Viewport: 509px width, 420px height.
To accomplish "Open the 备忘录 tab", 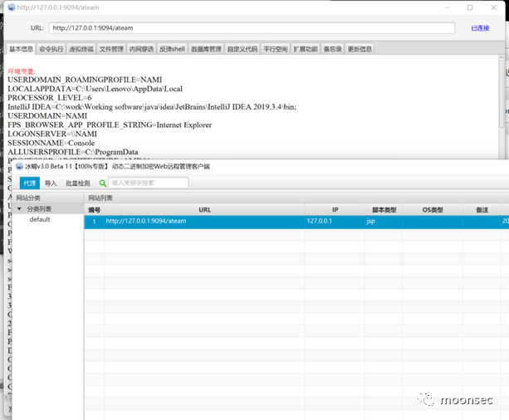I will [x=333, y=49].
